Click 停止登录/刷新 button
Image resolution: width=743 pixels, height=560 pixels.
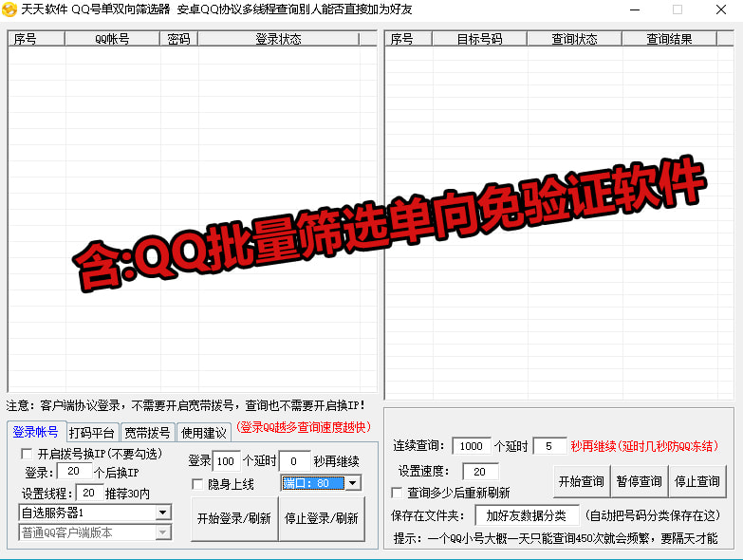(322, 518)
